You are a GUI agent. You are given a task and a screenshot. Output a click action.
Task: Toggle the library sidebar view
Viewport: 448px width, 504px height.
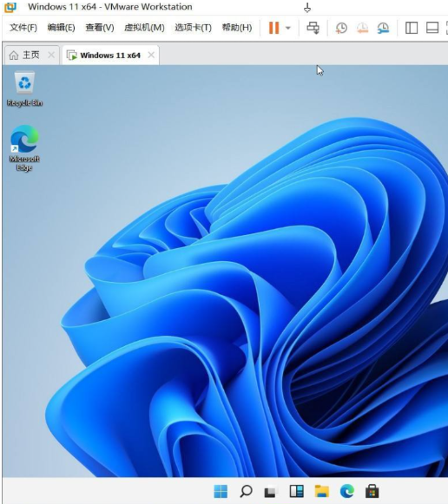pyautogui.click(x=412, y=28)
